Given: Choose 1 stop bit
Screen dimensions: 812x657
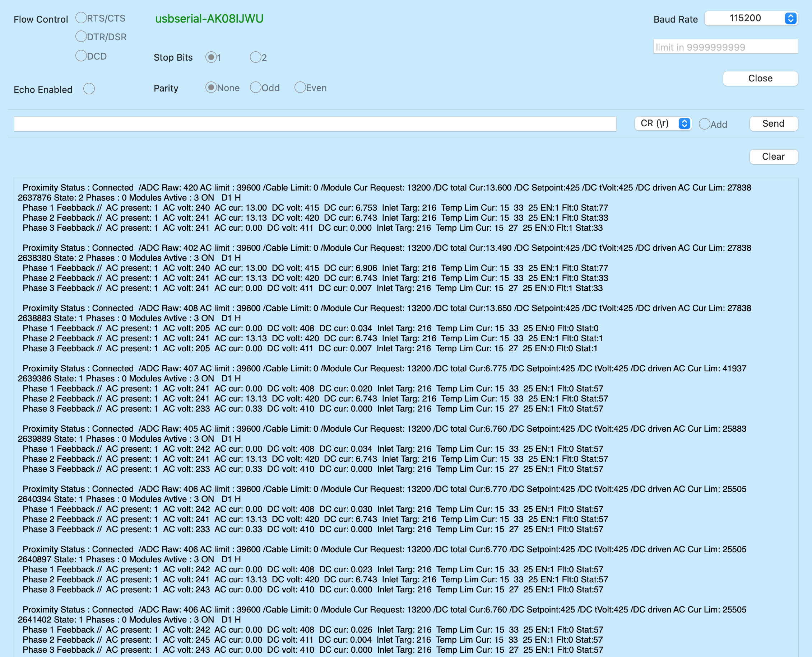Looking at the screenshot, I should pos(211,57).
